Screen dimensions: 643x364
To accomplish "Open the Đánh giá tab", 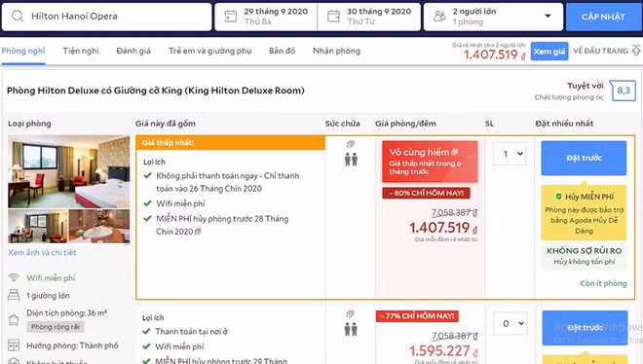I will [133, 51].
